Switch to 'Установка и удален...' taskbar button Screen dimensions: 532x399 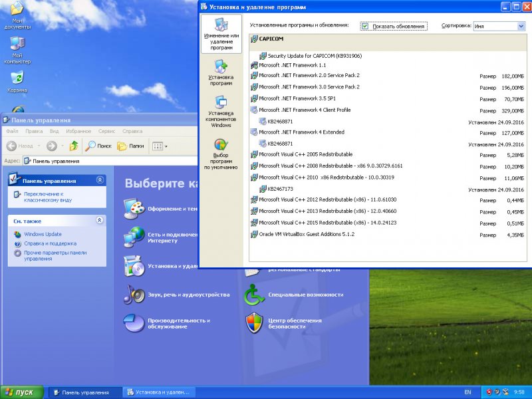(159, 392)
